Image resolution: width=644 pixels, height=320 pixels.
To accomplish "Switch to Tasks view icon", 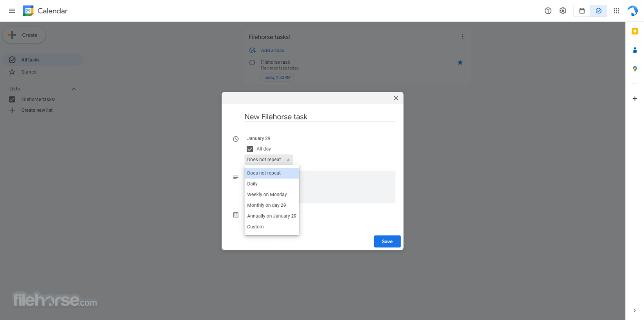I will [598, 11].
